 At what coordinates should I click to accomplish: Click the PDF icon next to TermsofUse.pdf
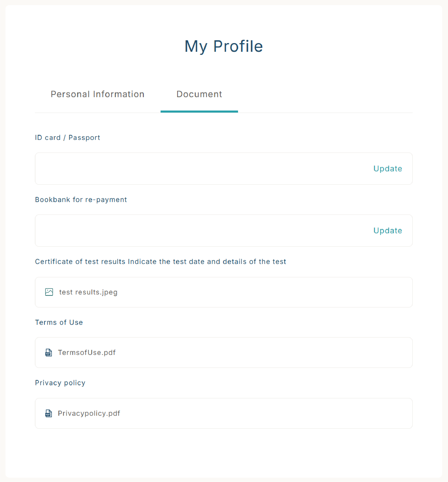click(x=48, y=352)
